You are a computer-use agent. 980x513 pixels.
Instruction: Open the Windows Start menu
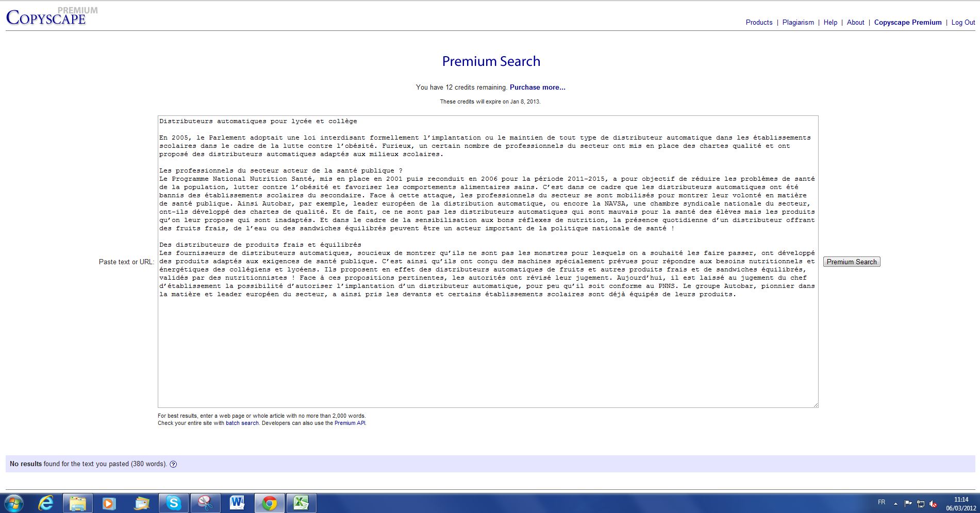pyautogui.click(x=14, y=503)
